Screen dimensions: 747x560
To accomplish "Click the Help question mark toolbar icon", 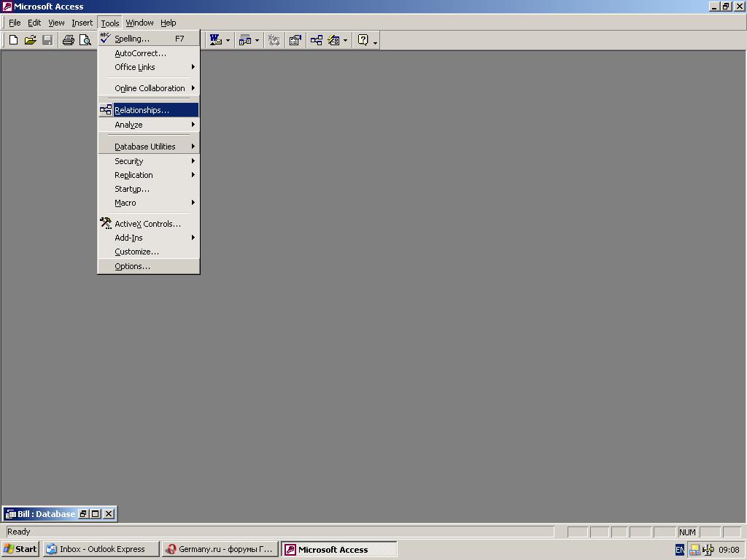I will (x=363, y=40).
